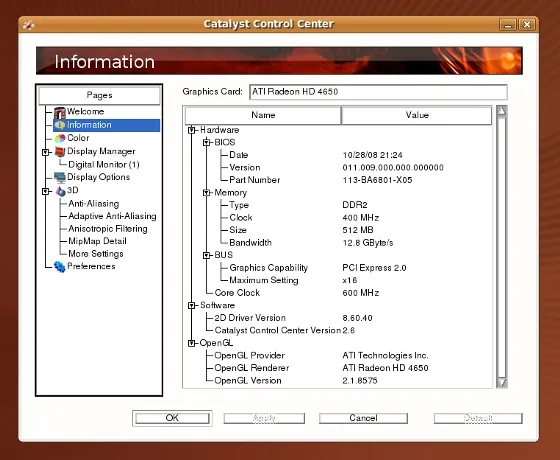This screenshot has height=460, width=560.
Task: Open the MipMap Detail page
Action: (x=97, y=241)
